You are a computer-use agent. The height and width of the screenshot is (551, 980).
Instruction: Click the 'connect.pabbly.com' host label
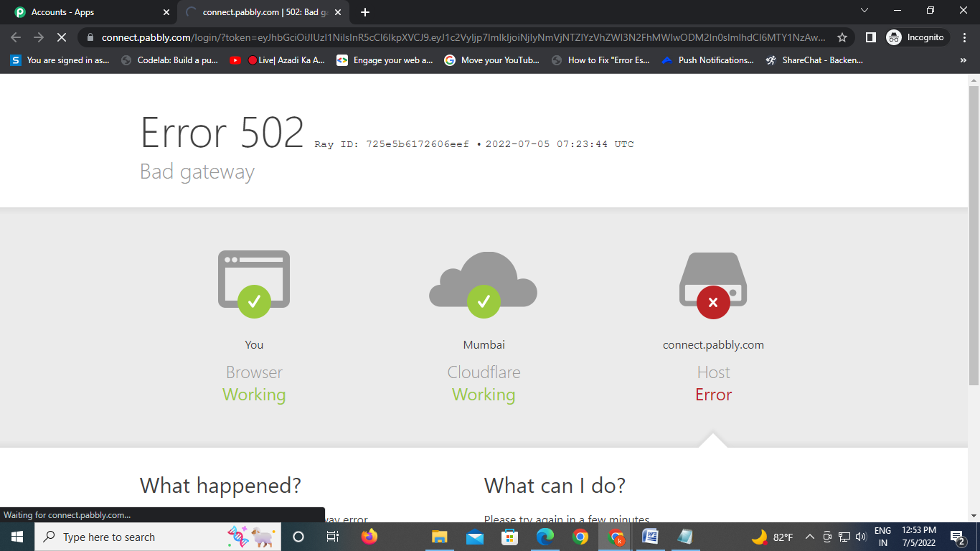click(713, 345)
